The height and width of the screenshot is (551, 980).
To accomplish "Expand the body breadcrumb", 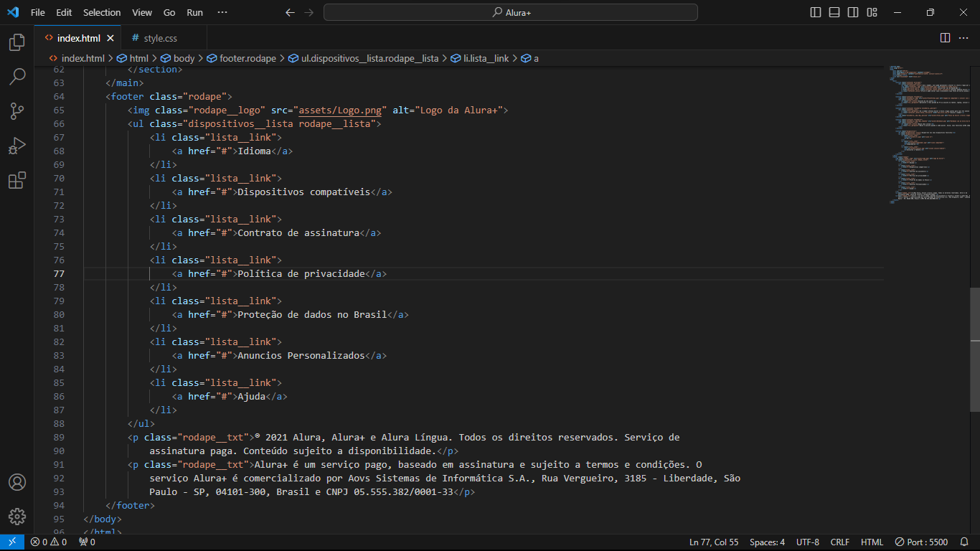I will (x=177, y=58).
